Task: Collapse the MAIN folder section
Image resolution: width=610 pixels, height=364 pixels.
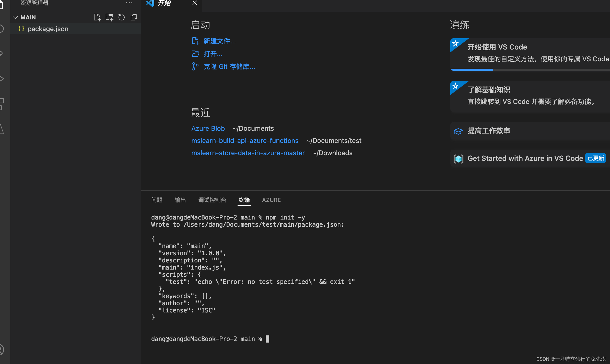Action: [15, 17]
